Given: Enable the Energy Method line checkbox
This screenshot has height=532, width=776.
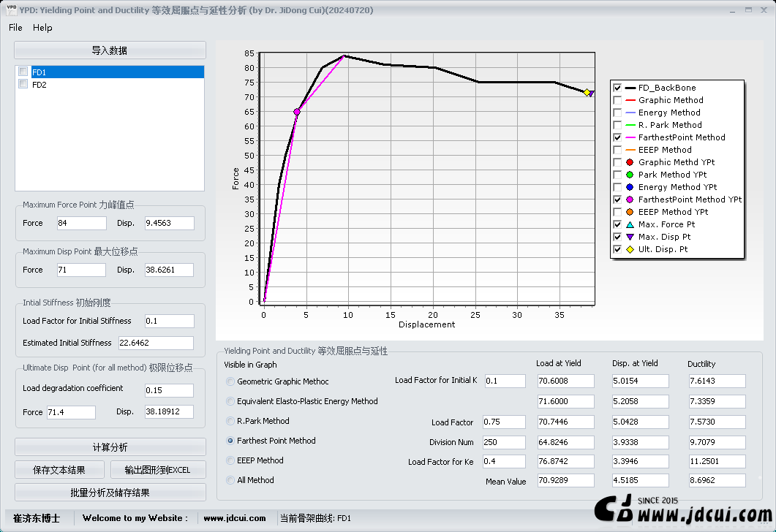Looking at the screenshot, I should point(617,113).
